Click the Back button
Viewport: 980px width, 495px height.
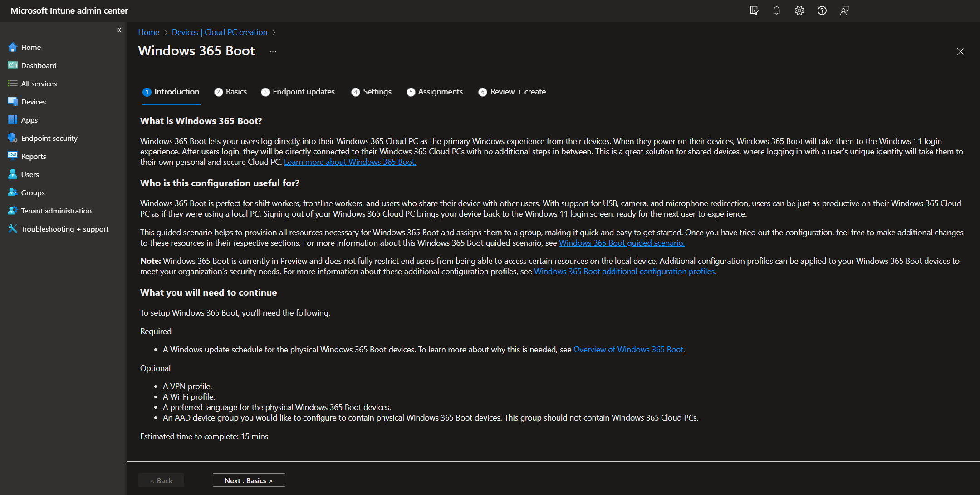coord(161,480)
